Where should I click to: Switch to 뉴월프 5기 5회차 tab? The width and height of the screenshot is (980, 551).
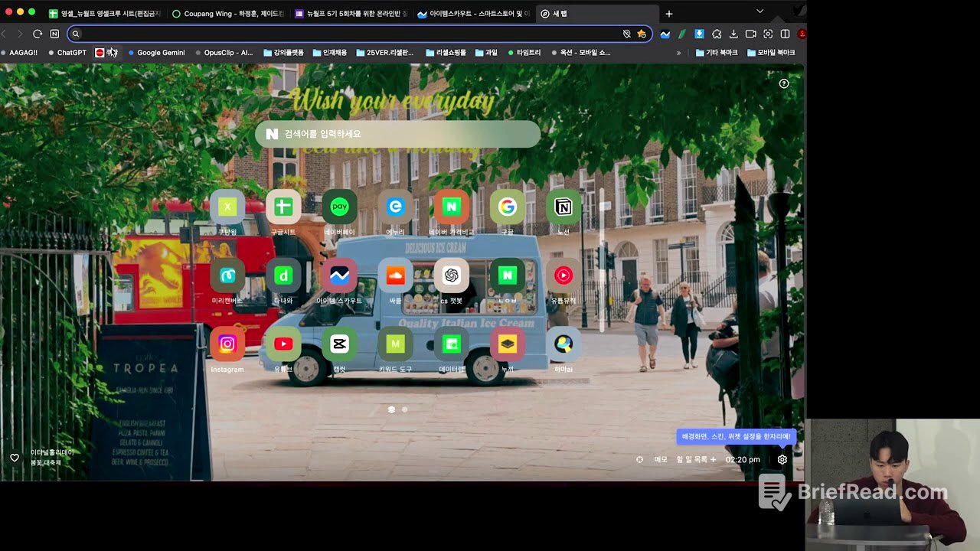[x=351, y=14]
